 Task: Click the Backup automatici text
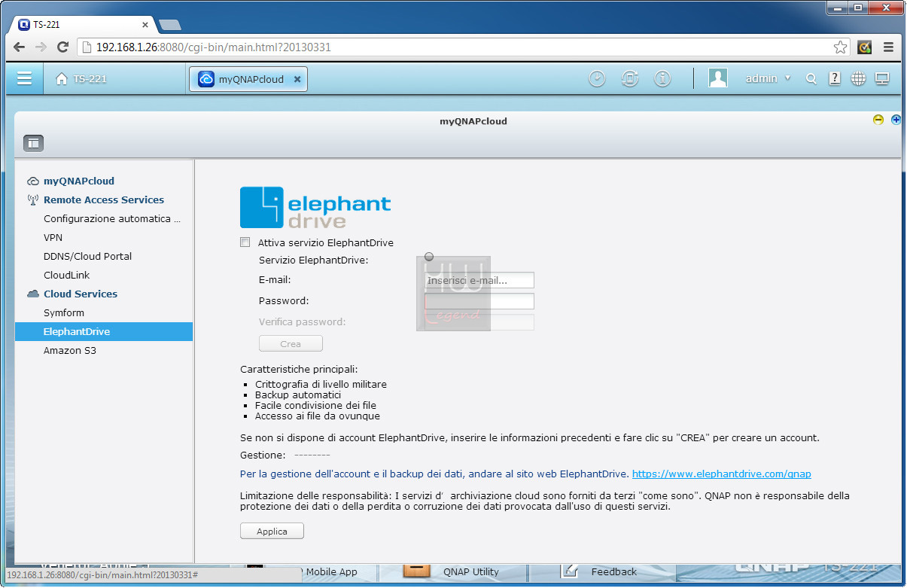click(298, 395)
